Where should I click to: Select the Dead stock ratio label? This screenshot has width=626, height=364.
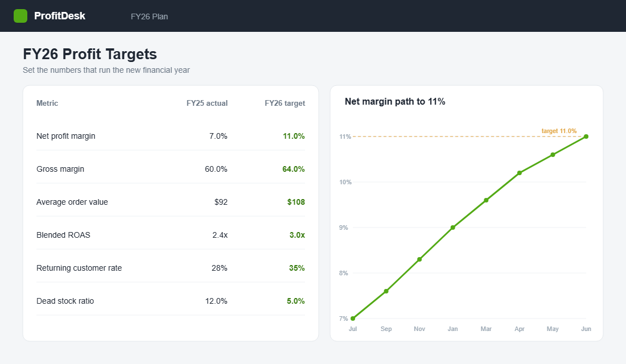[65, 301]
